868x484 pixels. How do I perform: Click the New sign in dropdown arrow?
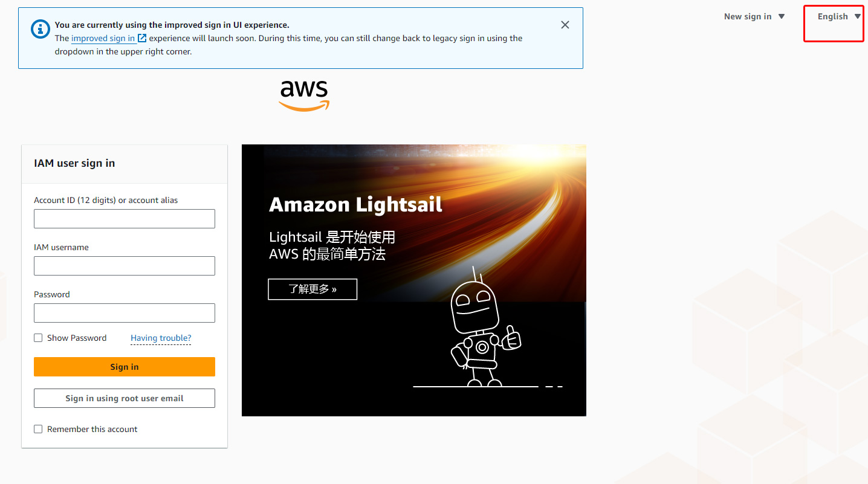coord(782,16)
